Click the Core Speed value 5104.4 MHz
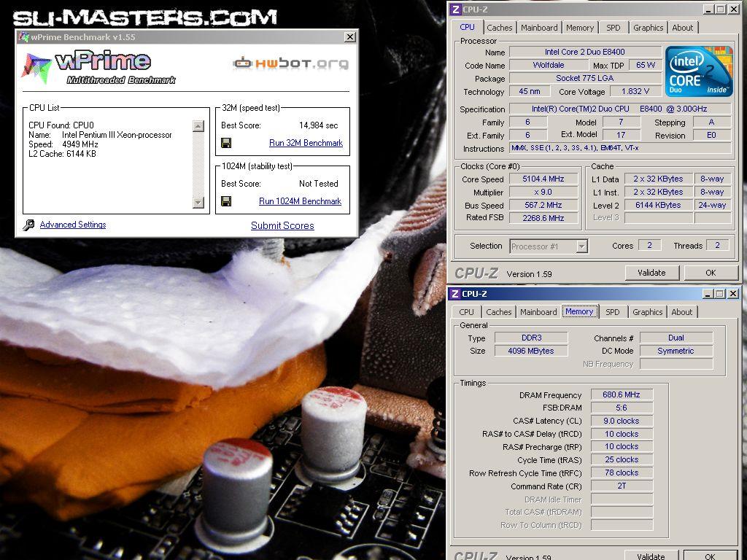 (x=543, y=179)
